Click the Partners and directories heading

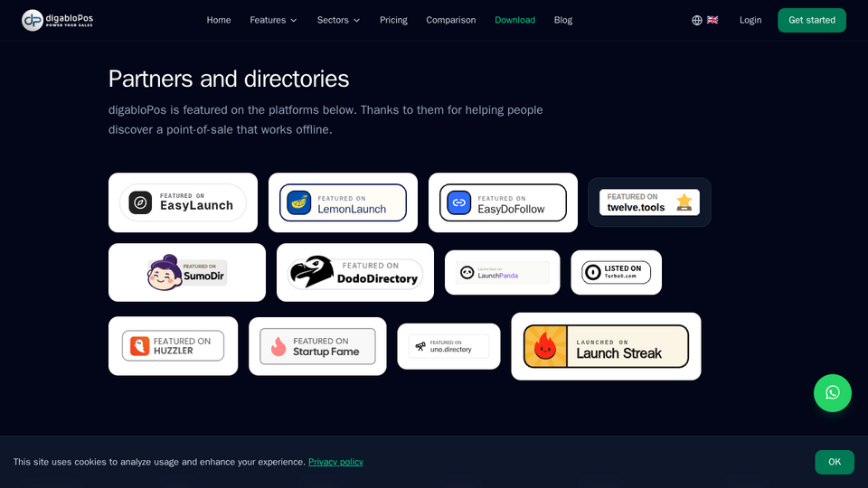(x=229, y=79)
